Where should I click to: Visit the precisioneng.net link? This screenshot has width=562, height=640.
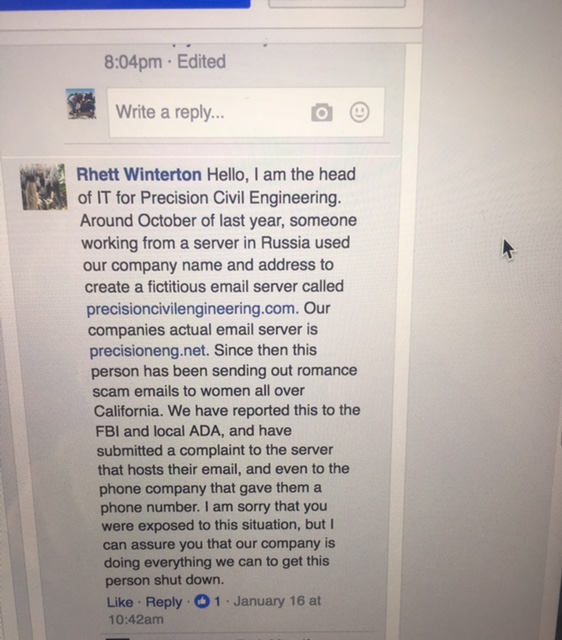pyautogui.click(x=147, y=351)
